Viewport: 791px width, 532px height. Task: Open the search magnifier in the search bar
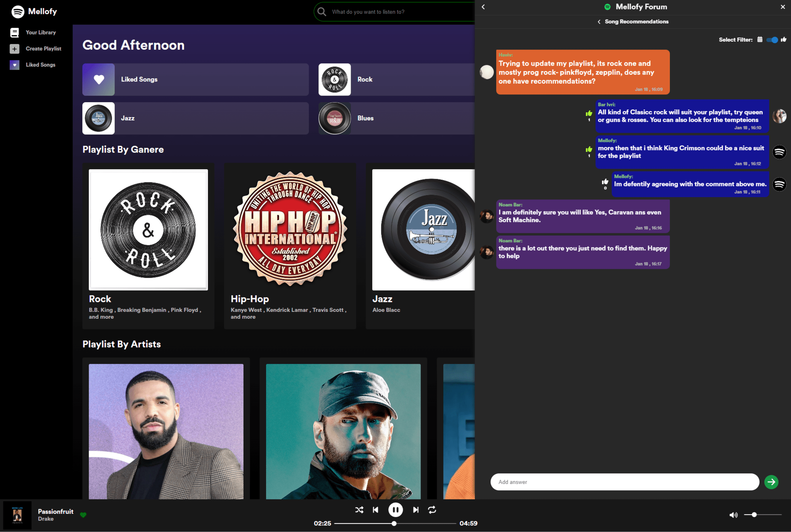[x=321, y=11]
